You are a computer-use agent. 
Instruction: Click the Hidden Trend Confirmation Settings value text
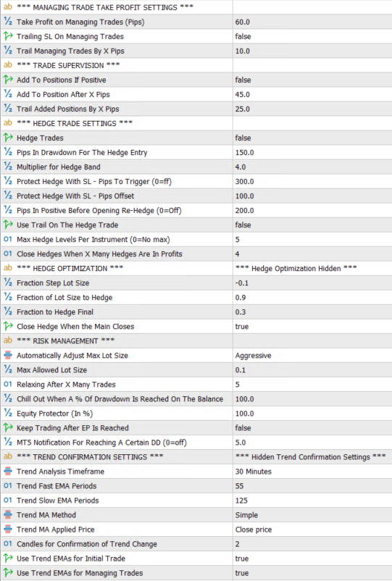pos(311,457)
